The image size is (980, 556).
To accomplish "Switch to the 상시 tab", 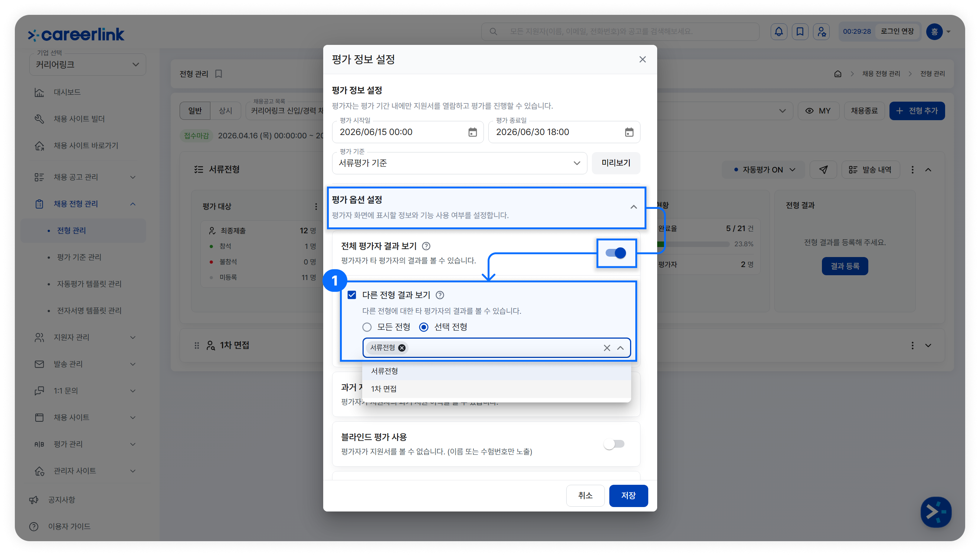I will [225, 111].
